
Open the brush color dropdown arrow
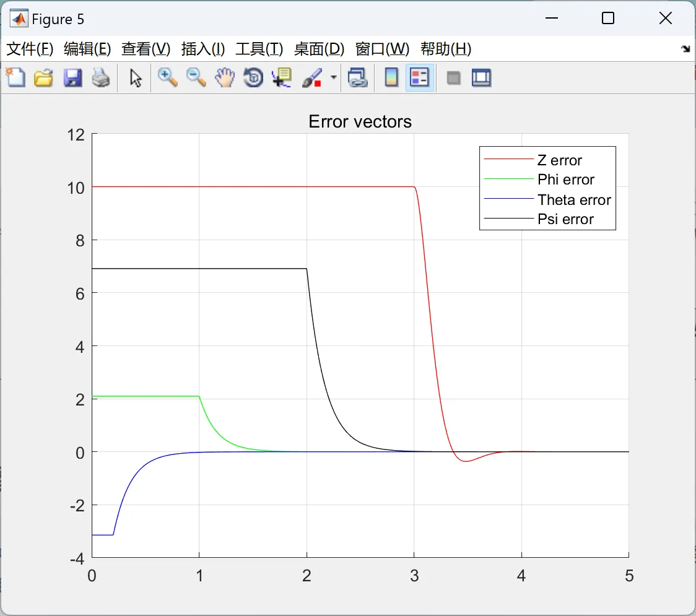[334, 77]
